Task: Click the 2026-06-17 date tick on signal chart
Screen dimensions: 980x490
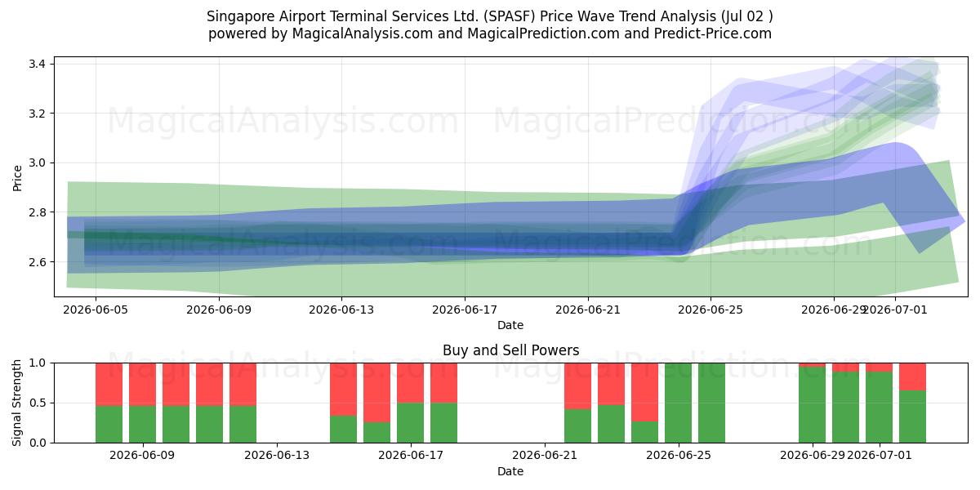Action: point(411,456)
